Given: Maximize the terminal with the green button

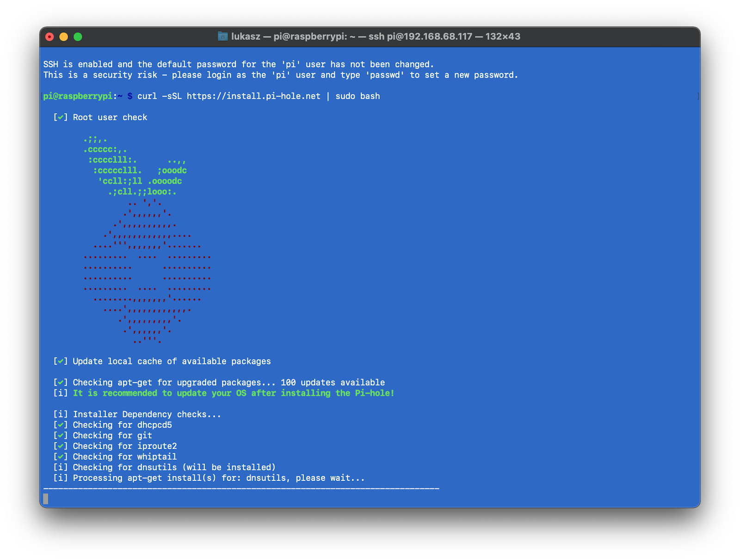Looking at the screenshot, I should coord(78,37).
